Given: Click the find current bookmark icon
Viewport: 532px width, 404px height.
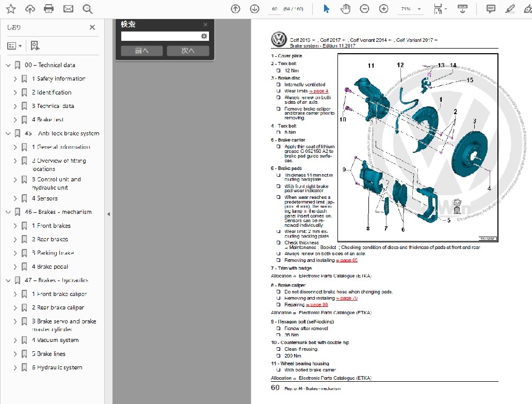Looking at the screenshot, I should [x=35, y=45].
